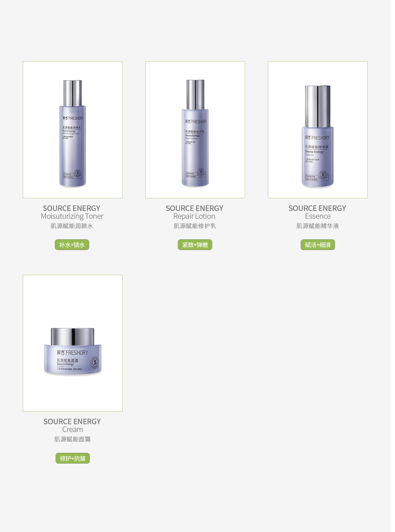Click Chinese name 肌源赋能精华液
This screenshot has height=532, width=395.
tap(318, 226)
